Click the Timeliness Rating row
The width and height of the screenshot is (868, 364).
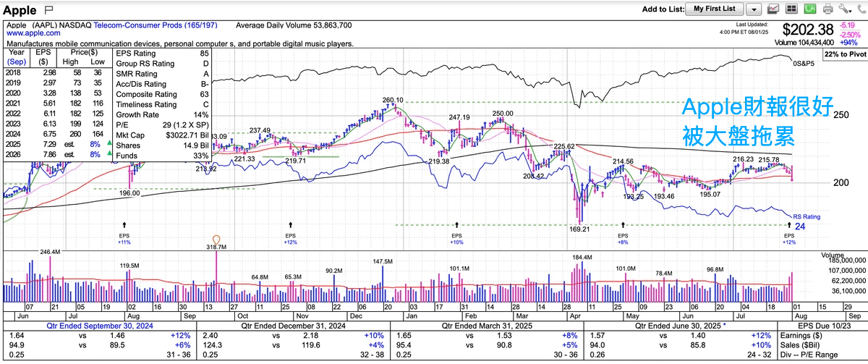(163, 104)
